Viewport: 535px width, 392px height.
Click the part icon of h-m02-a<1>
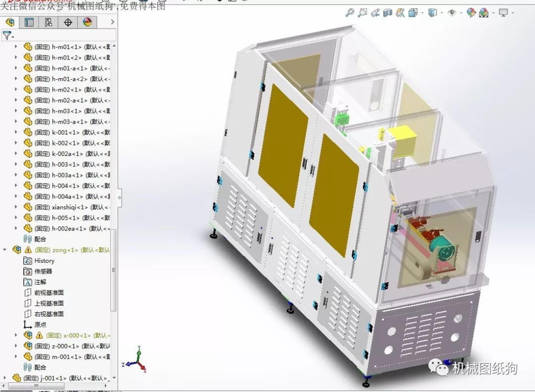click(x=28, y=100)
